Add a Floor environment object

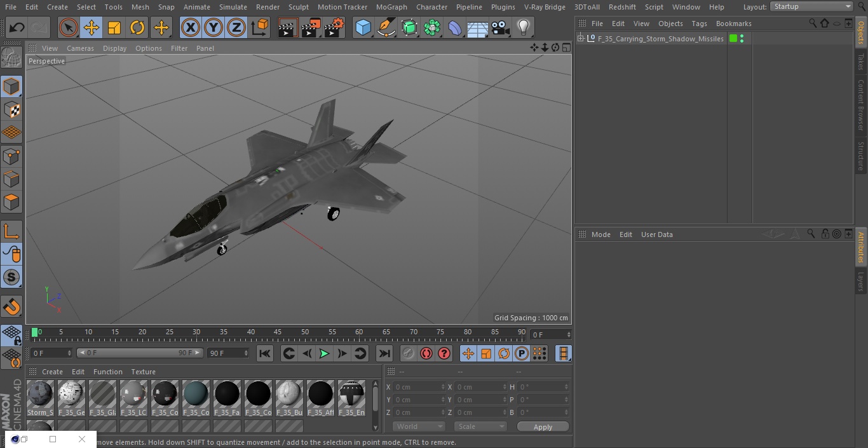coord(478,28)
